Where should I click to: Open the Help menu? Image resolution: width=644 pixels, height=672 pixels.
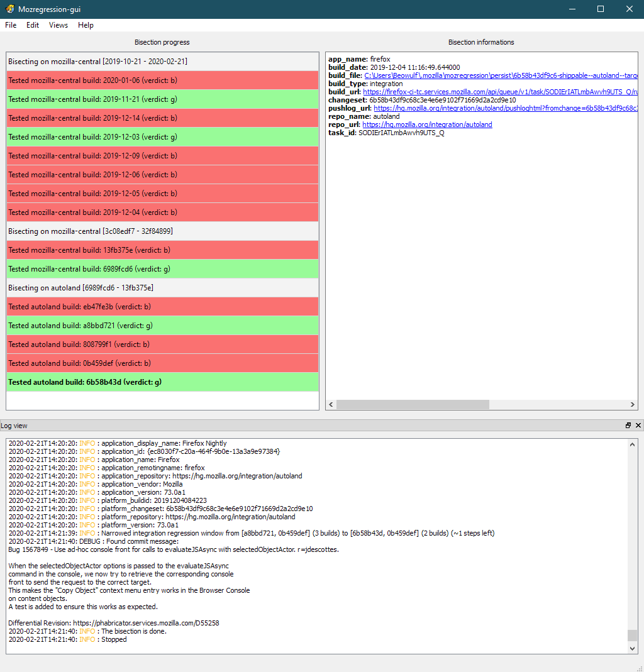(86, 25)
